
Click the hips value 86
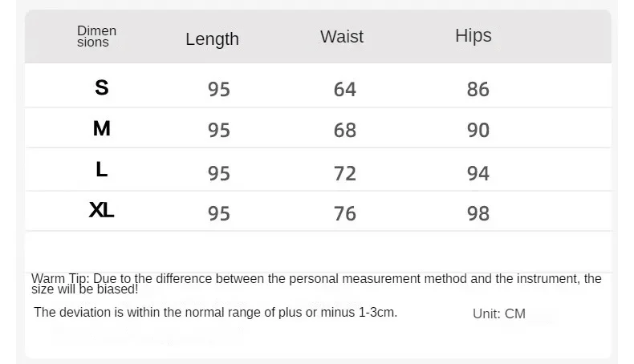pyautogui.click(x=478, y=89)
